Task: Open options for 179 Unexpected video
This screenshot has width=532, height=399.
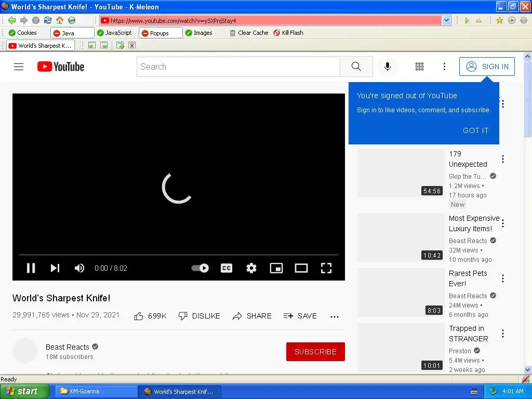Action: click(x=503, y=159)
